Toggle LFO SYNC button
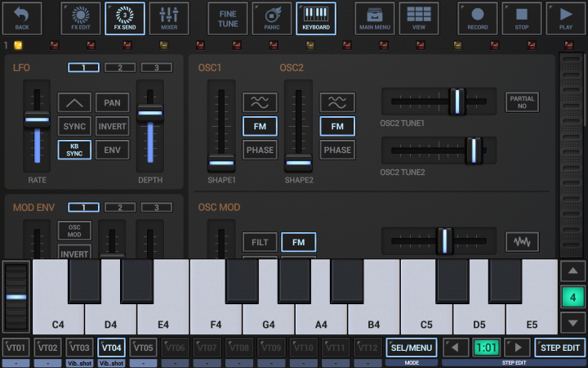The image size is (588, 368). point(74,126)
